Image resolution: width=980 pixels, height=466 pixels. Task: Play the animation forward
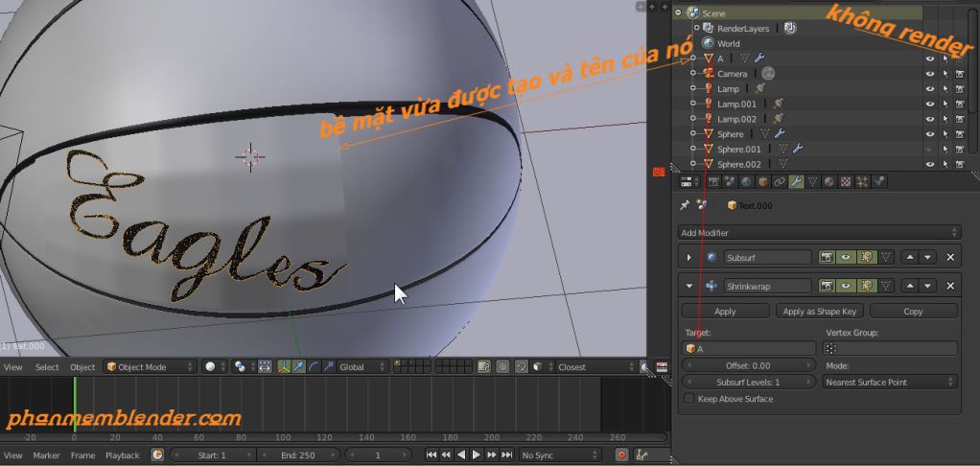pos(477,455)
